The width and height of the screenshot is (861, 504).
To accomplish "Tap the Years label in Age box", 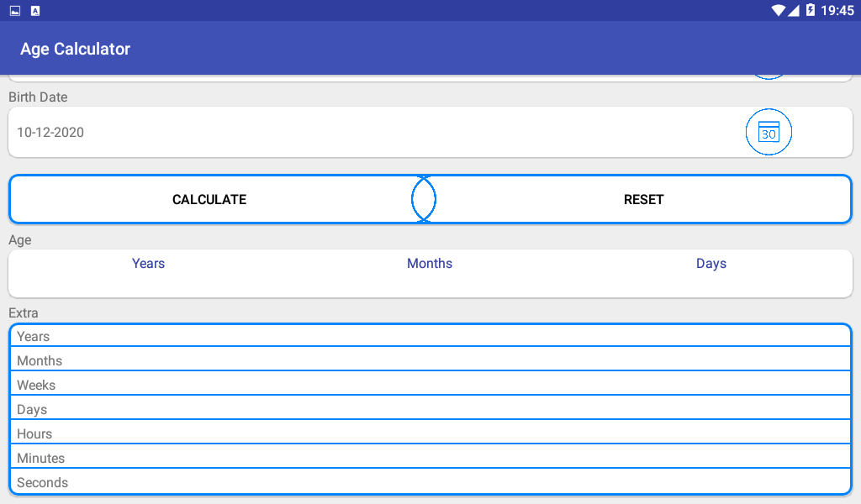I will click(148, 263).
